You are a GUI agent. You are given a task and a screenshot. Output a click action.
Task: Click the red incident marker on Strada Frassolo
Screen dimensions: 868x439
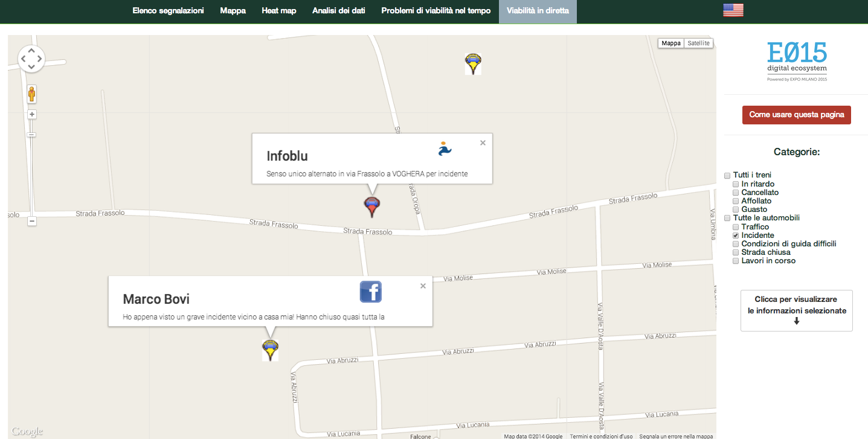(x=371, y=207)
